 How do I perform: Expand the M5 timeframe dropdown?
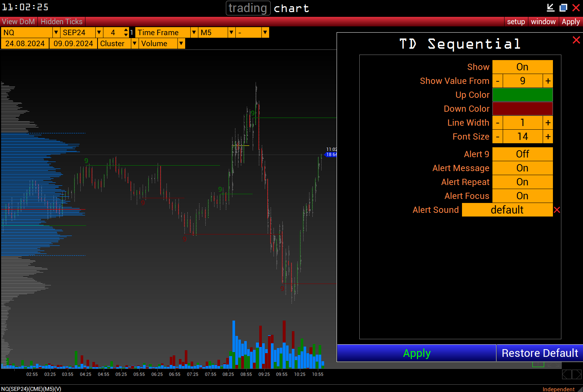click(231, 33)
